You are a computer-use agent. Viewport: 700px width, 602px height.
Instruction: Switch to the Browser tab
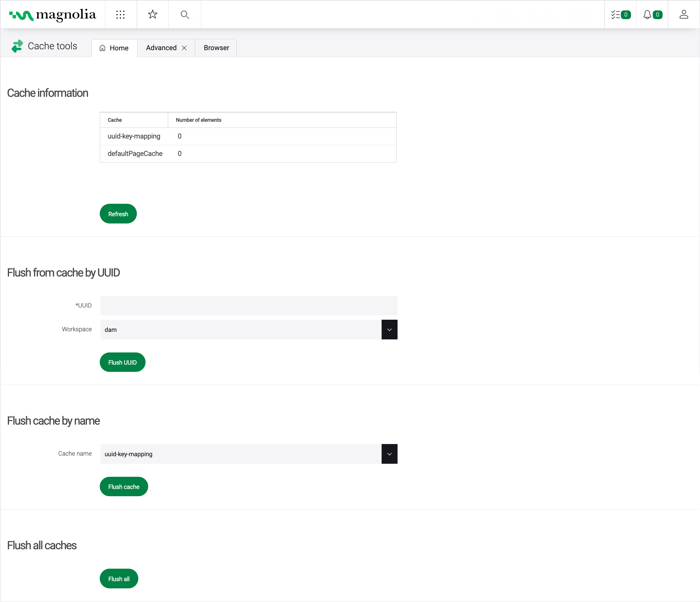(x=216, y=48)
